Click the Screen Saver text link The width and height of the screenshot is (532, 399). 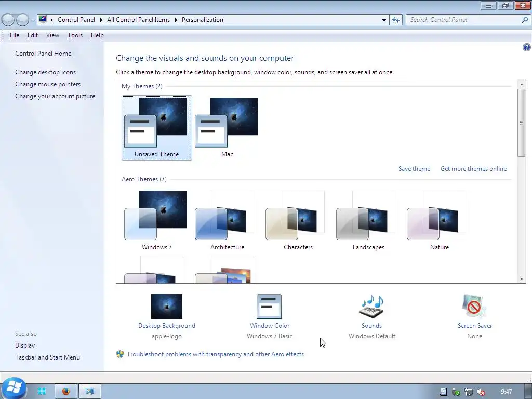click(x=475, y=326)
